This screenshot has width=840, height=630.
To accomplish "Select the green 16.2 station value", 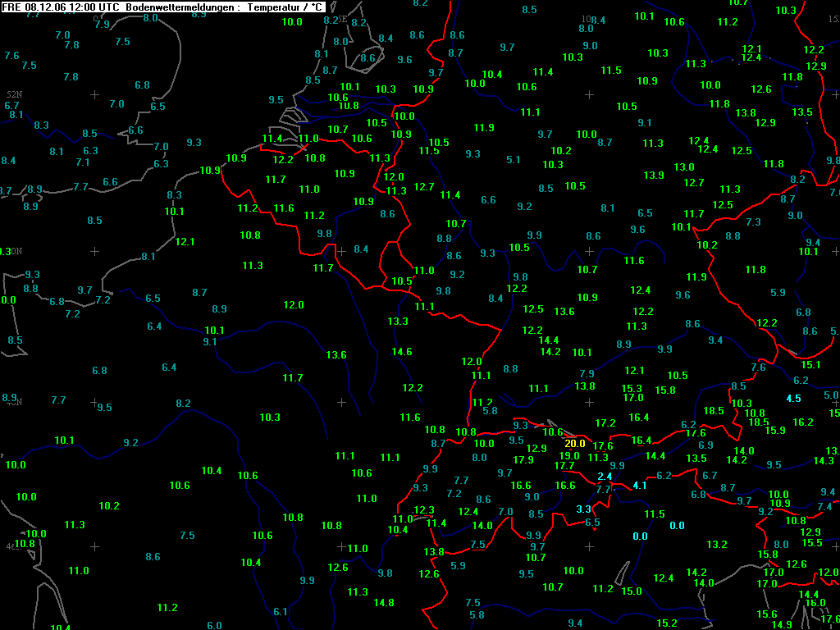I will [x=803, y=422].
